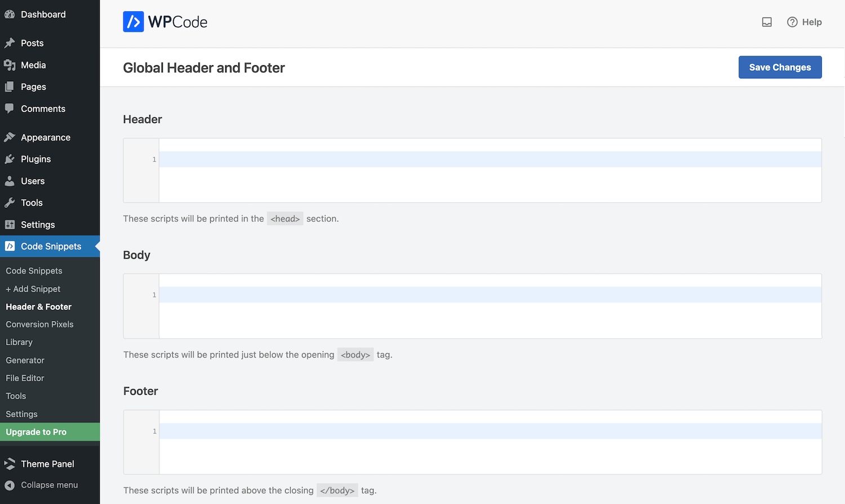Click the <head> code tag text
The width and height of the screenshot is (845, 504).
[285, 218]
